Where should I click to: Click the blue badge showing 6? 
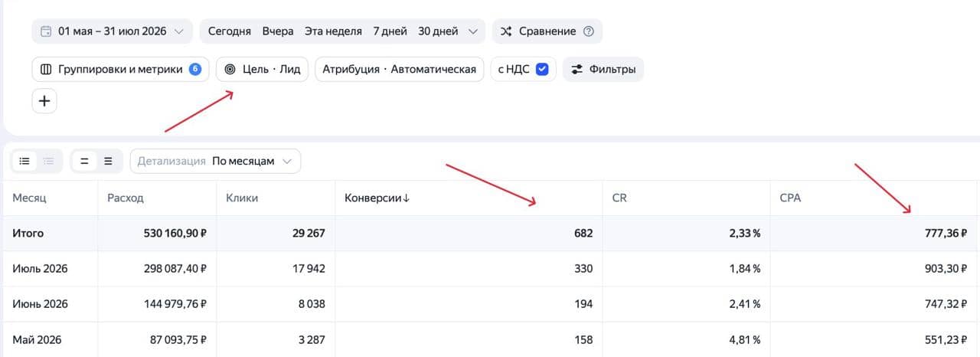pos(195,69)
